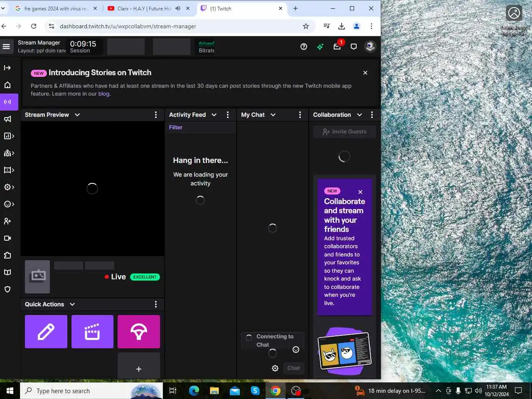Viewport: 532px width, 399px height.
Task: Open File Explorer from taskbar
Action: point(214,391)
